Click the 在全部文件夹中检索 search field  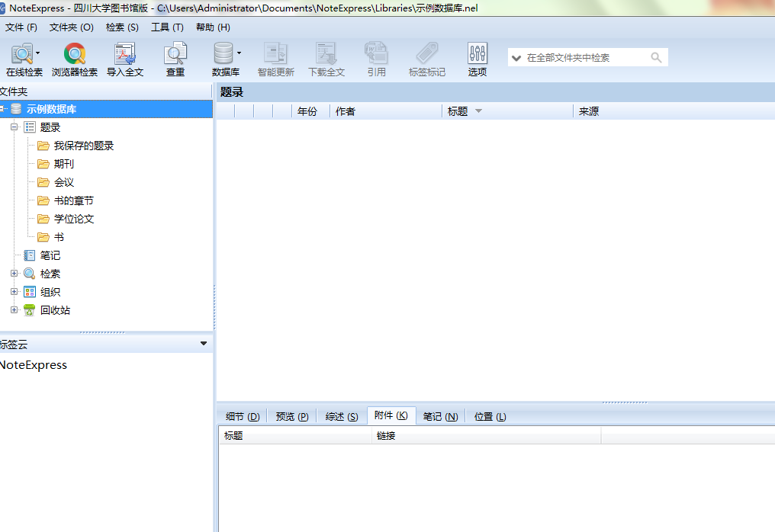click(586, 58)
